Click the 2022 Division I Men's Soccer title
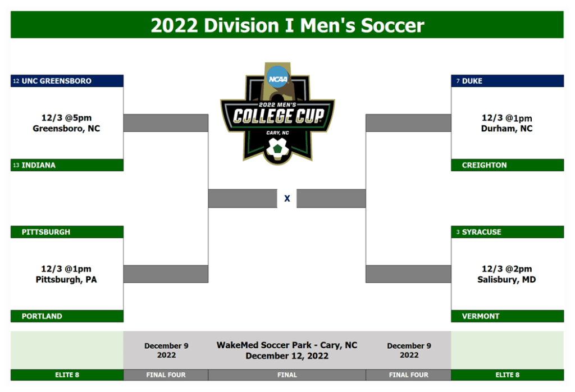Viewport: 575px width, 392px height. tap(287, 25)
